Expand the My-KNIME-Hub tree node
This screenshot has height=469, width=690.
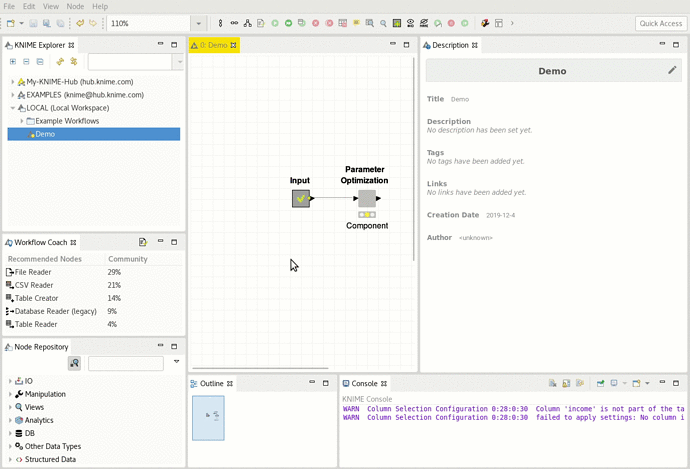click(x=12, y=82)
